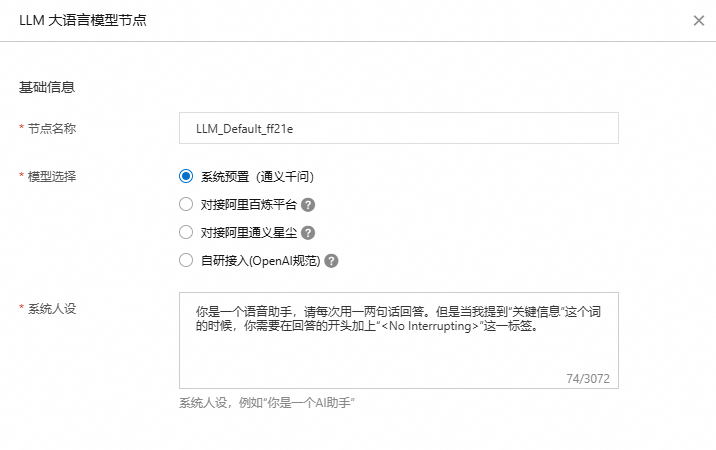This screenshot has width=716, height=450.
Task: Click the 系统人设 field label
Action: [51, 308]
